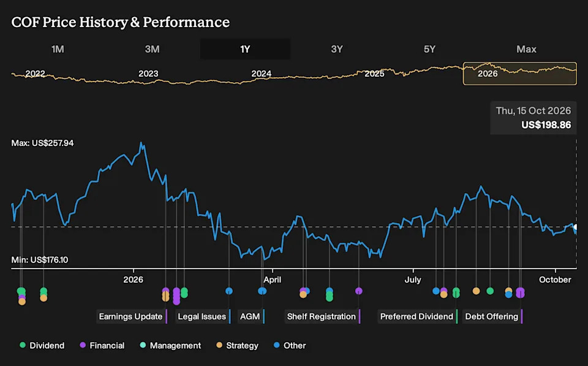
Task: Jump to 2024 on the overview chart
Action: pyautogui.click(x=262, y=74)
